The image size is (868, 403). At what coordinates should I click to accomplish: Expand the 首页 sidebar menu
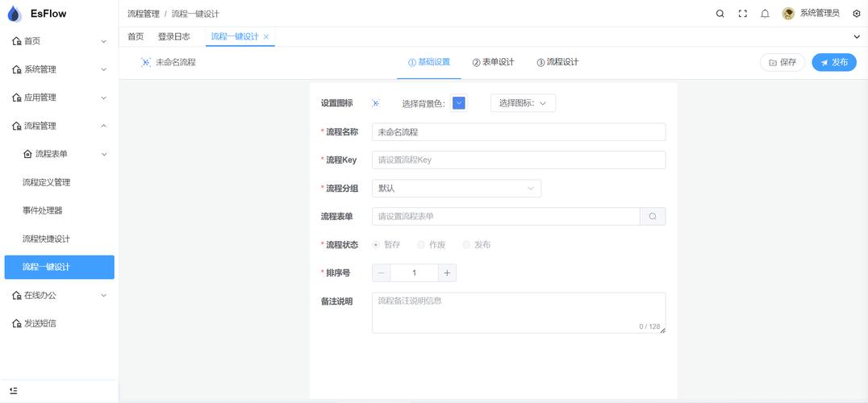pyautogui.click(x=103, y=41)
